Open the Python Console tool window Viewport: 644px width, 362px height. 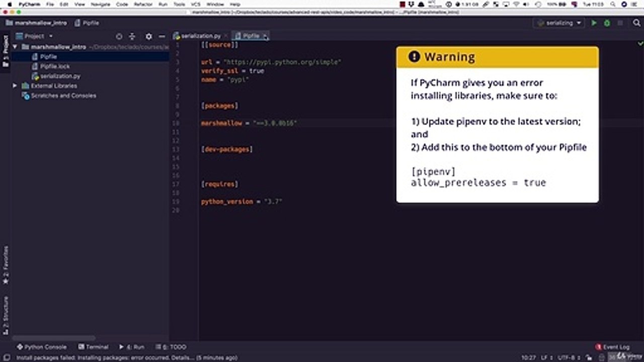pos(41,347)
